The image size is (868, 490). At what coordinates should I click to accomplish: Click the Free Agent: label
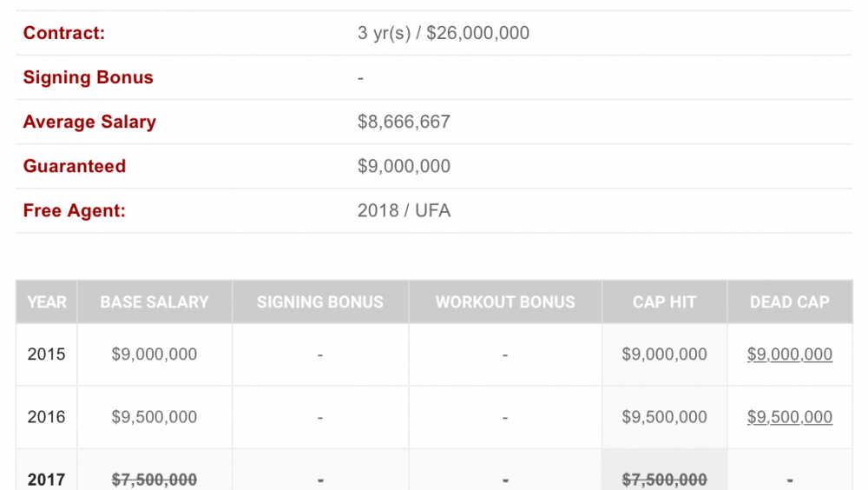coord(74,210)
